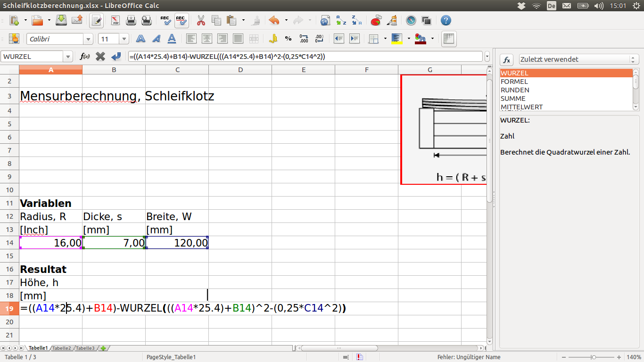Viewport: 644px width, 362px height.
Task: Open the Calibri font name dropdown
Action: (x=88, y=39)
